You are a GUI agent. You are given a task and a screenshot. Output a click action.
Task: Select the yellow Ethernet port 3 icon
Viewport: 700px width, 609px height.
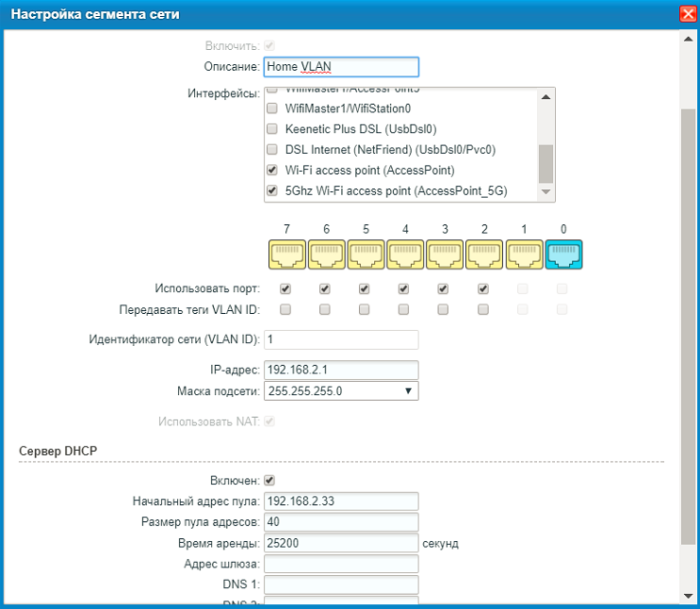(443, 254)
